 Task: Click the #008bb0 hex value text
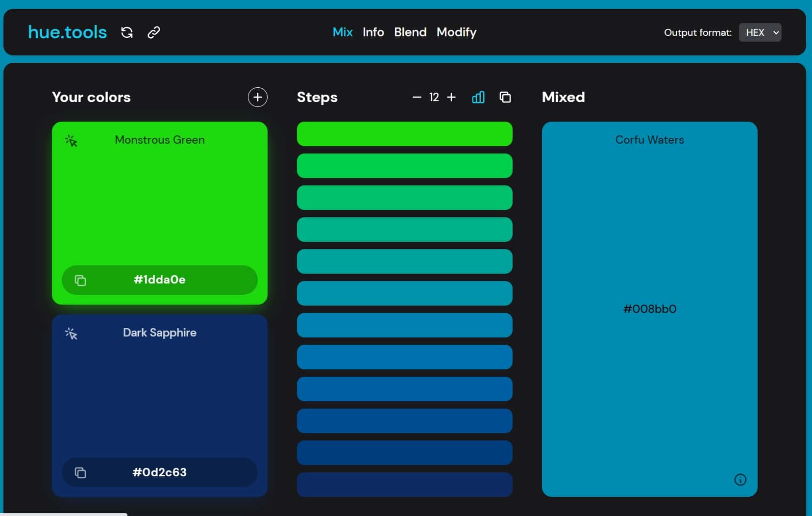tap(649, 309)
